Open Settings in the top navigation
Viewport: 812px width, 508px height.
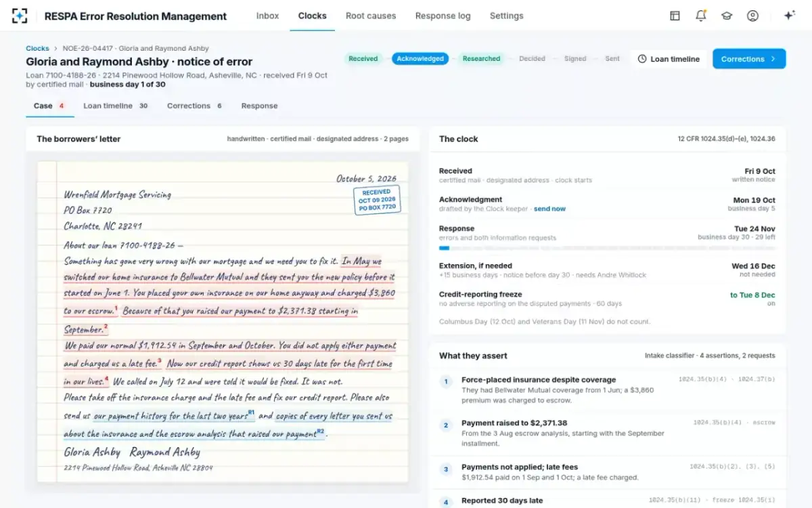tap(506, 16)
